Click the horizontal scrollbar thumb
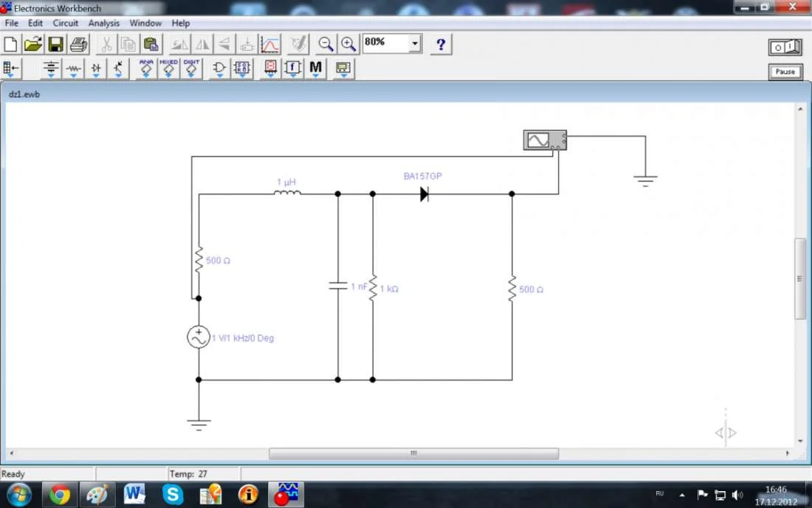The height and width of the screenshot is (508, 812). tap(414, 453)
